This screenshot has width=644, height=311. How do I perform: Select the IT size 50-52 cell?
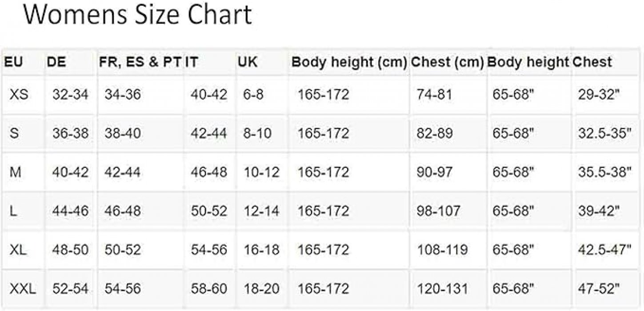209,211
